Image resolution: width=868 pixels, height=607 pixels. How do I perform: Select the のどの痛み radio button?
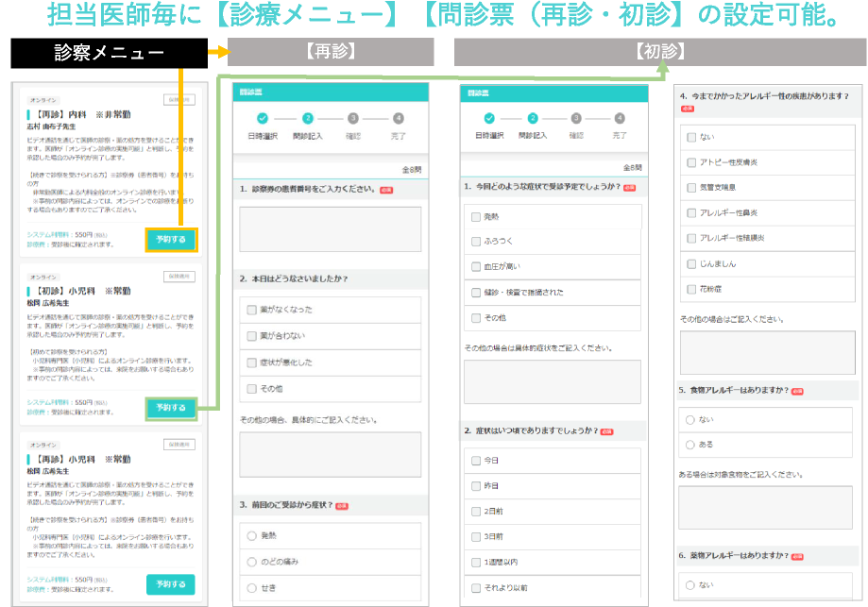click(251, 562)
